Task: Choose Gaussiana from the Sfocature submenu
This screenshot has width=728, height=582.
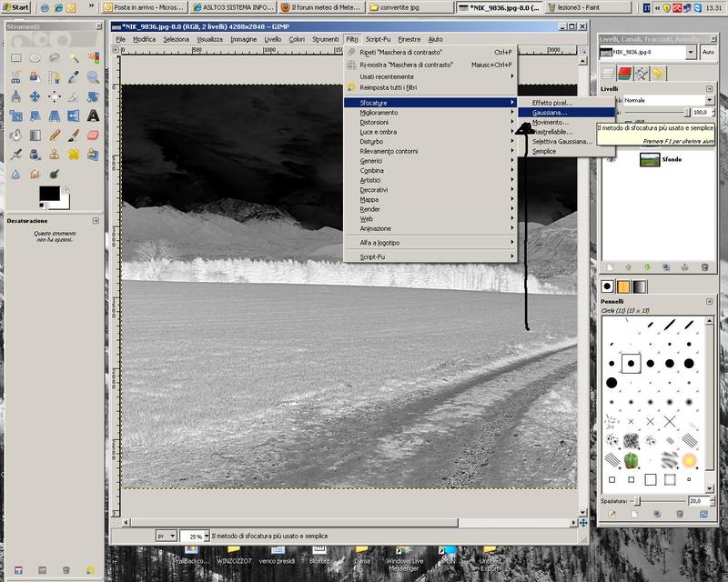Action: 550,113
